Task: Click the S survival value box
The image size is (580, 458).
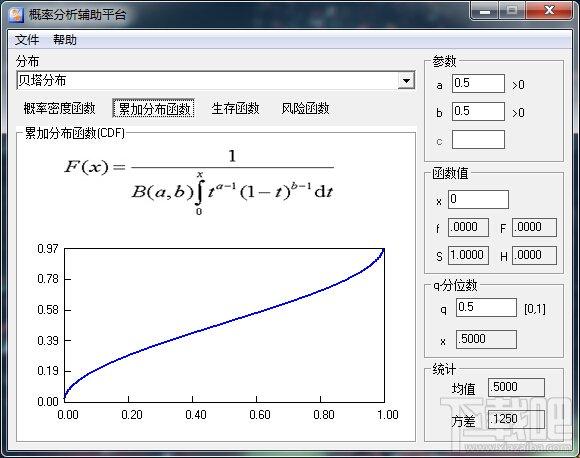Action: [x=468, y=255]
